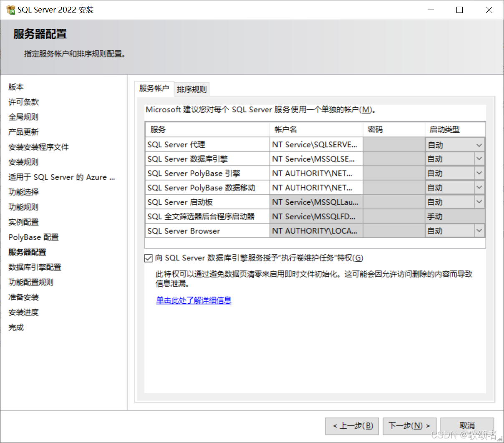Open startup type dropdown for SQL Server 代理
The width and height of the screenshot is (504, 443).
[x=479, y=145]
